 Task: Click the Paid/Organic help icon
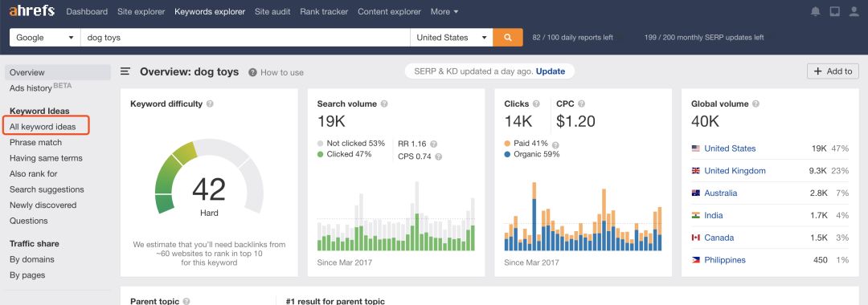(555, 145)
